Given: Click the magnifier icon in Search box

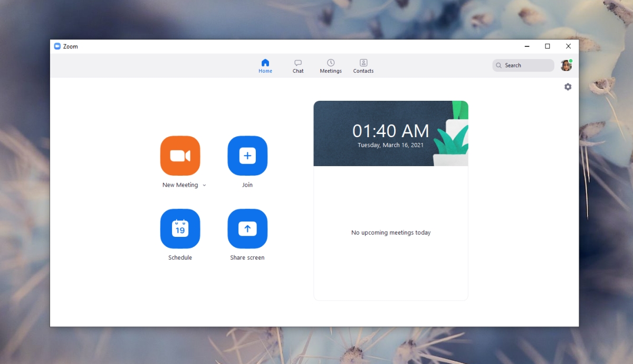Looking at the screenshot, I should pos(498,65).
